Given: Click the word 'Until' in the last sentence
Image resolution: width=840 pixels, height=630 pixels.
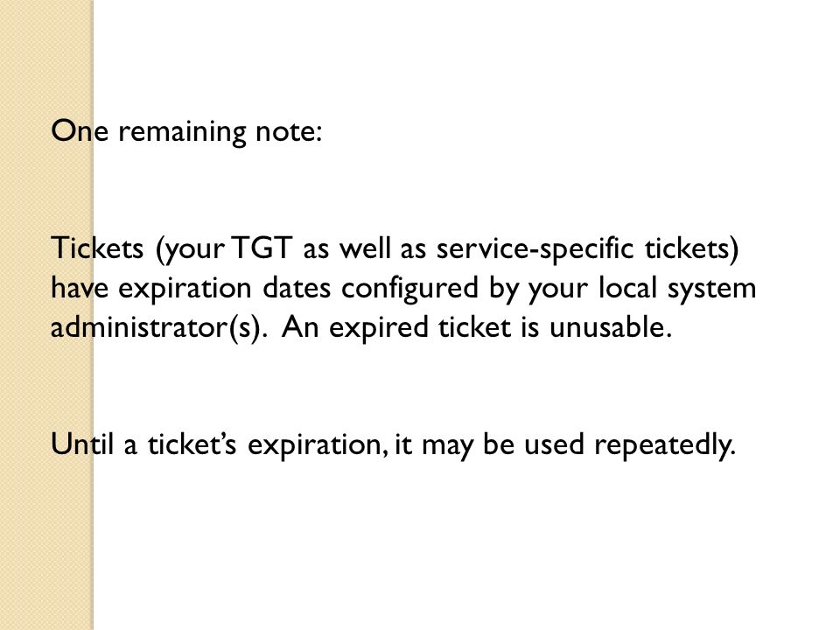Looking at the screenshot, I should pos(82,444).
